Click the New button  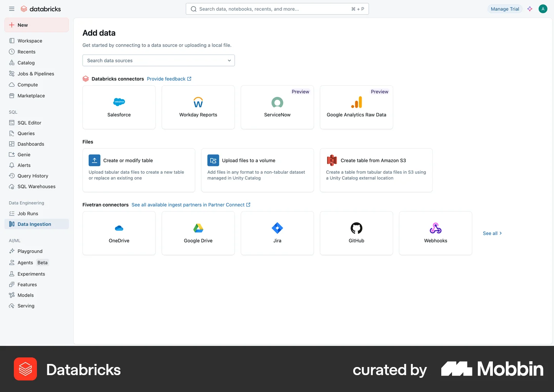(37, 25)
